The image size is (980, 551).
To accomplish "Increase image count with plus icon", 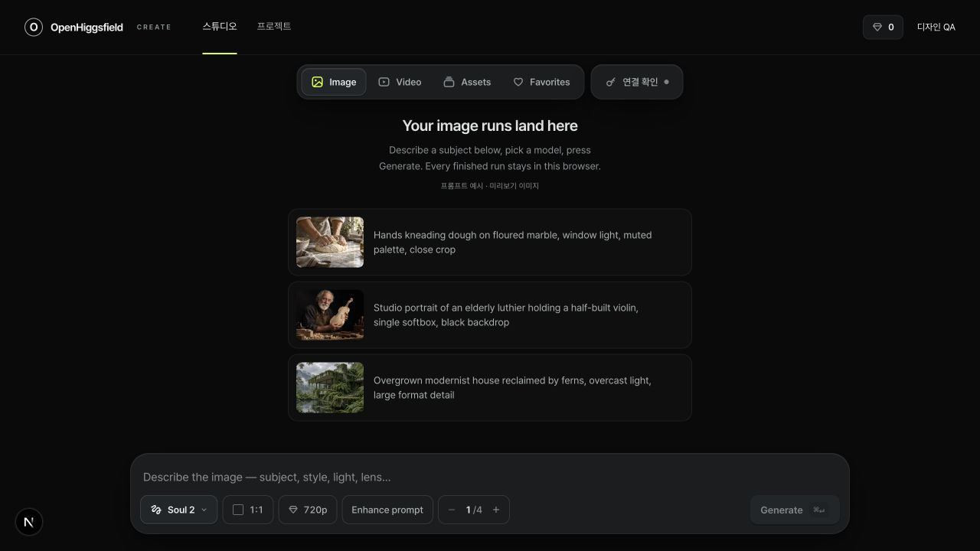I will [496, 510].
